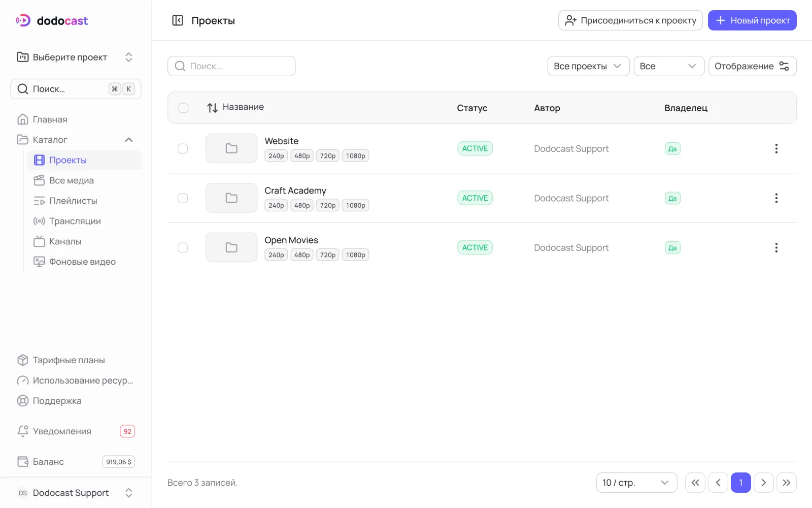812x508 pixels.
Task: Click the sort arrows icon beside Название
Action: click(x=213, y=108)
